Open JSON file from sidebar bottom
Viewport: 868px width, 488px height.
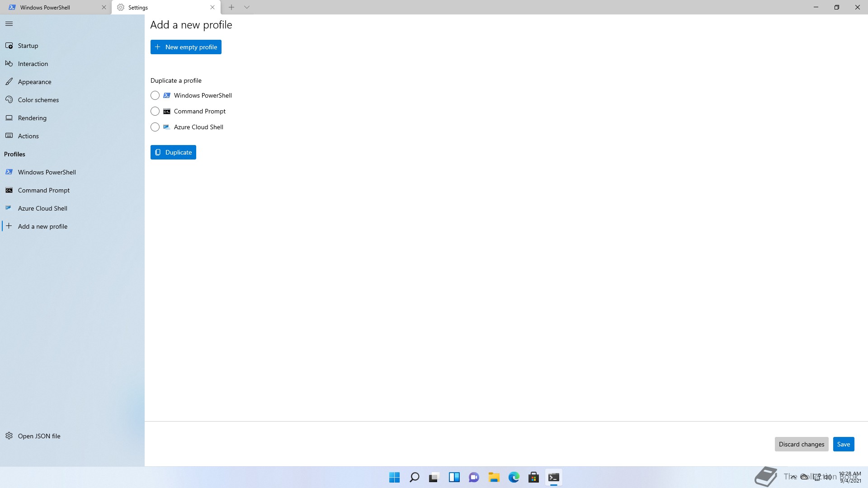click(72, 436)
